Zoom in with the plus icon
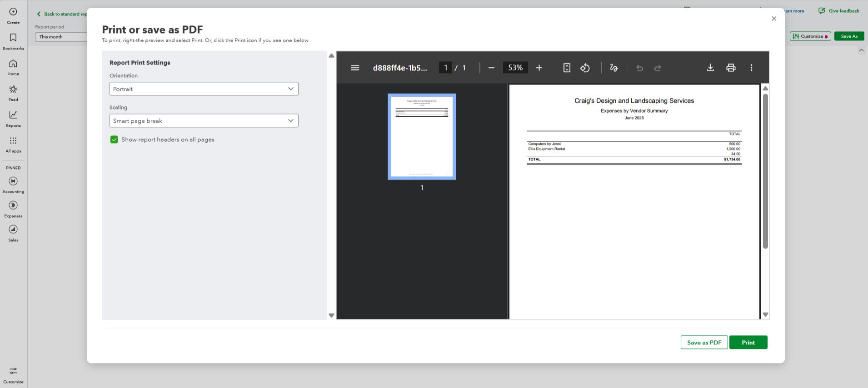The width and height of the screenshot is (868, 388). pyautogui.click(x=539, y=68)
